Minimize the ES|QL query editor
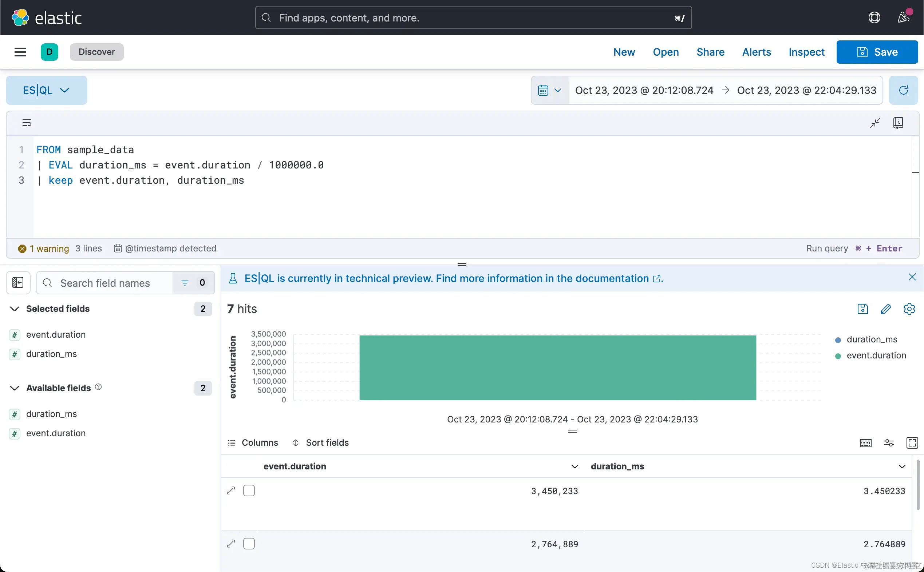Viewport: 924px width, 572px height. click(x=875, y=123)
